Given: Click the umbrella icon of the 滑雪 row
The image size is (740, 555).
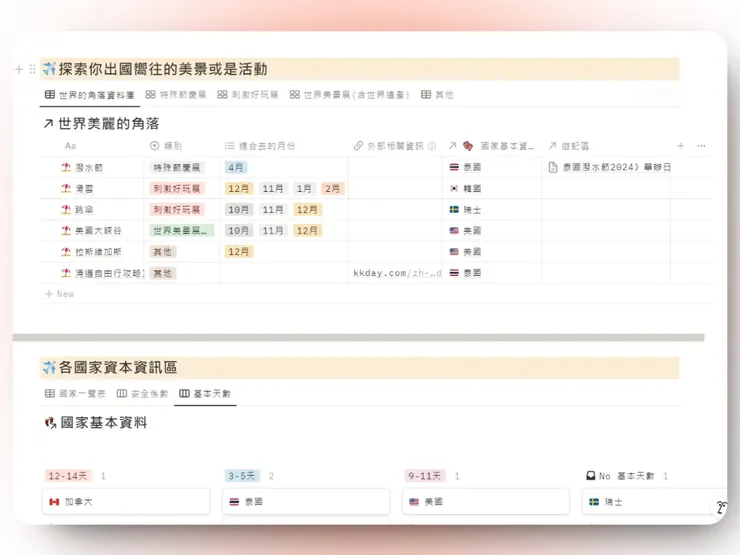Looking at the screenshot, I should pyautogui.click(x=66, y=188).
